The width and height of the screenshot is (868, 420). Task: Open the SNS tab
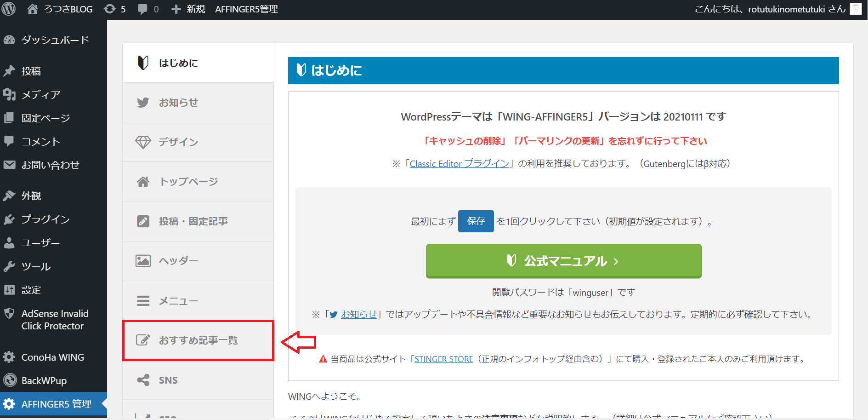[198, 380]
